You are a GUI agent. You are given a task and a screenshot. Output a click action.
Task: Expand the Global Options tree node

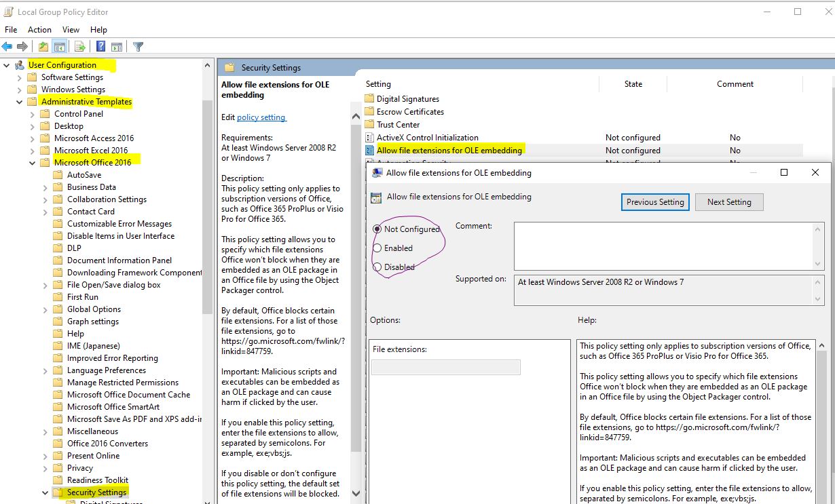pos(45,309)
